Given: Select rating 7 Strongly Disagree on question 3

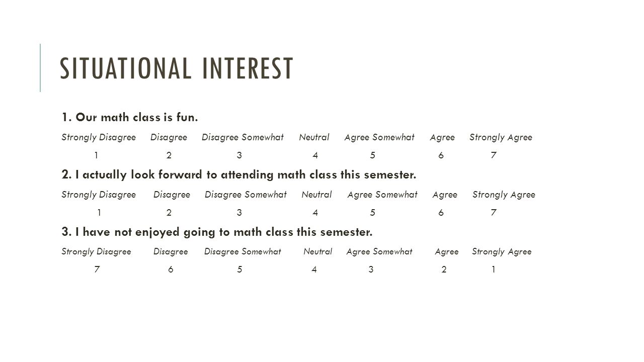Looking at the screenshot, I should click(x=96, y=269).
